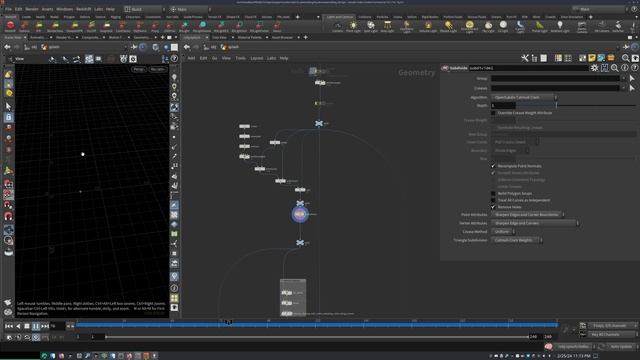This screenshot has width=640, height=360.
Task: Click the red Vellum shelf tool at far left
Action: (x=10, y=27)
